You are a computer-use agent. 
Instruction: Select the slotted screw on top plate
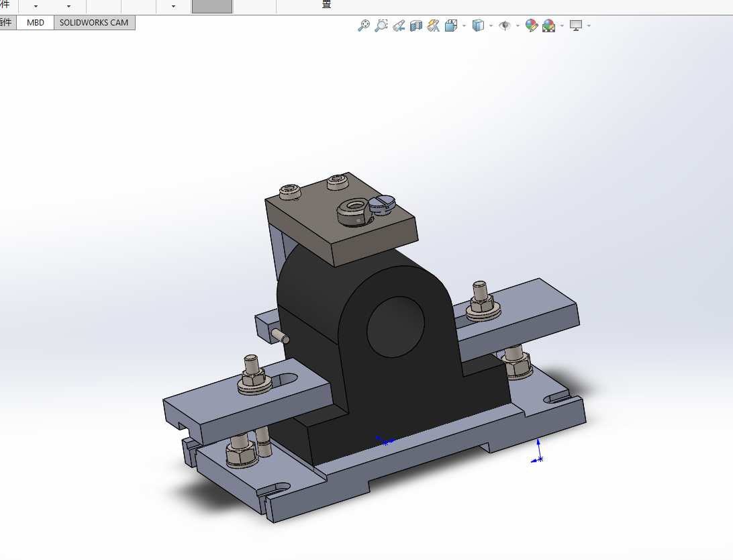[x=383, y=205]
